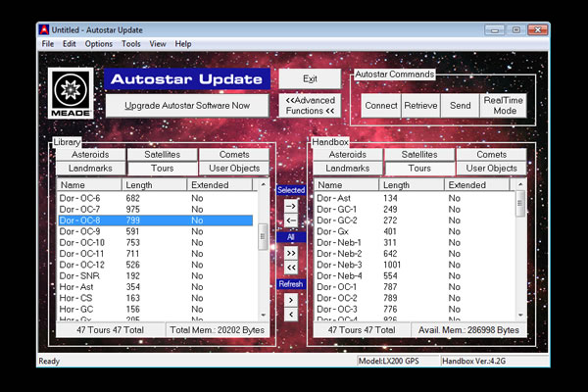Select Dor - GC-1 in Handbox

point(413,210)
